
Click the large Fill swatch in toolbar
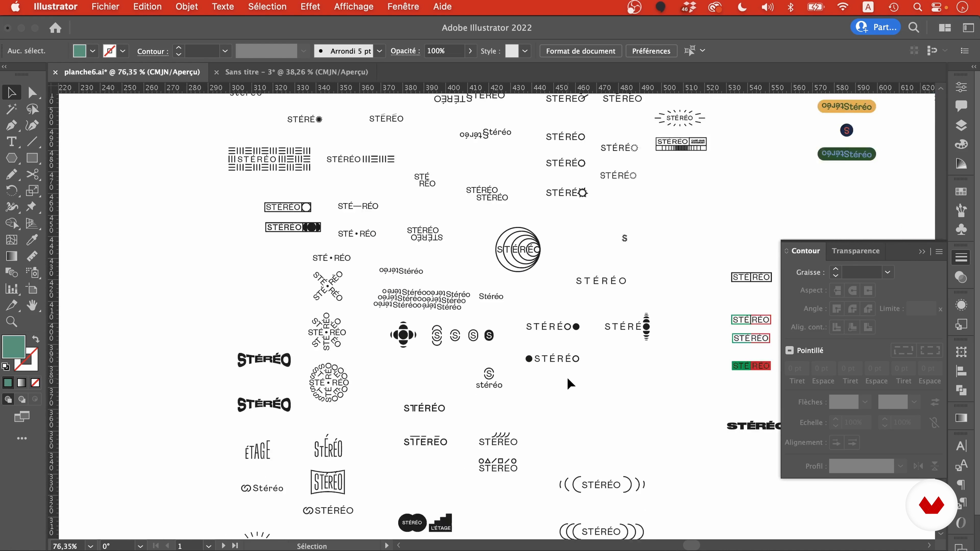click(14, 346)
